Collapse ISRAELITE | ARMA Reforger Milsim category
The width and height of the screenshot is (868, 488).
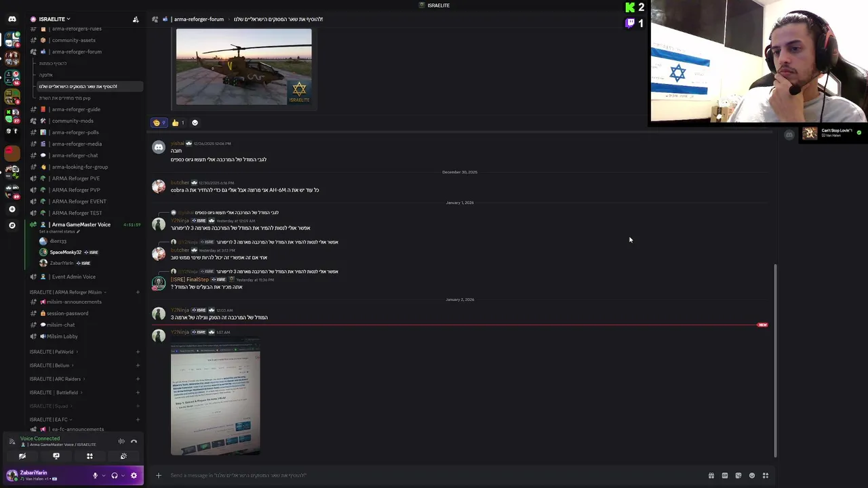pos(68,292)
